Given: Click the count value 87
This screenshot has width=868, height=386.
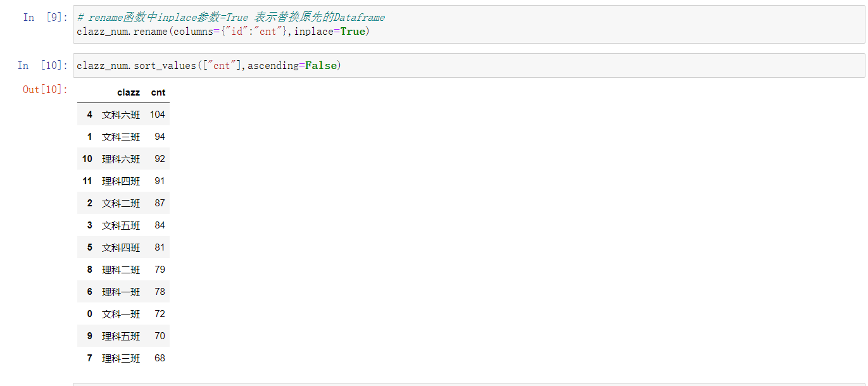Looking at the screenshot, I should tap(160, 203).
